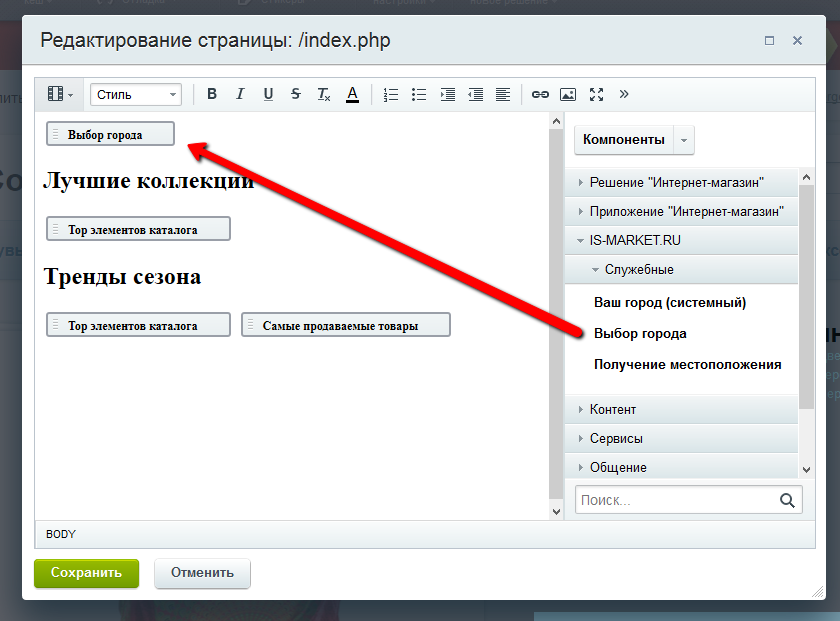
Task: Create a numbered list
Action: 391,94
